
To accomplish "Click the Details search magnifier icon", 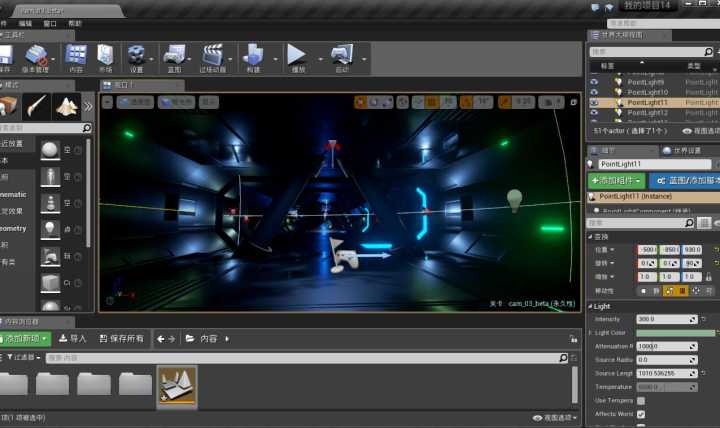I will 689,223.
